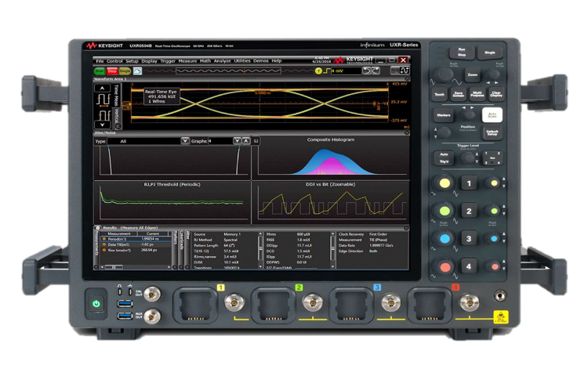Toggle channel 2 with the 2 key
This screenshot has height=376, width=588.
(468, 211)
